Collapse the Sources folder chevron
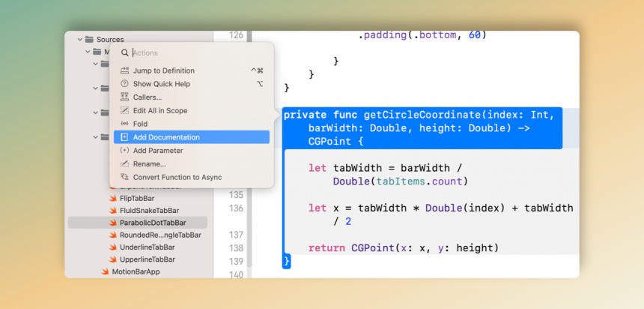This screenshot has width=644, height=309. tap(79, 39)
